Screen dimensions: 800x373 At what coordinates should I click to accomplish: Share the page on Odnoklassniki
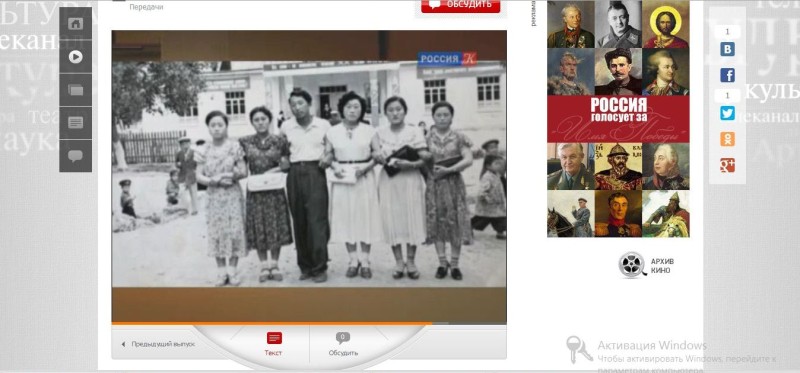728,139
